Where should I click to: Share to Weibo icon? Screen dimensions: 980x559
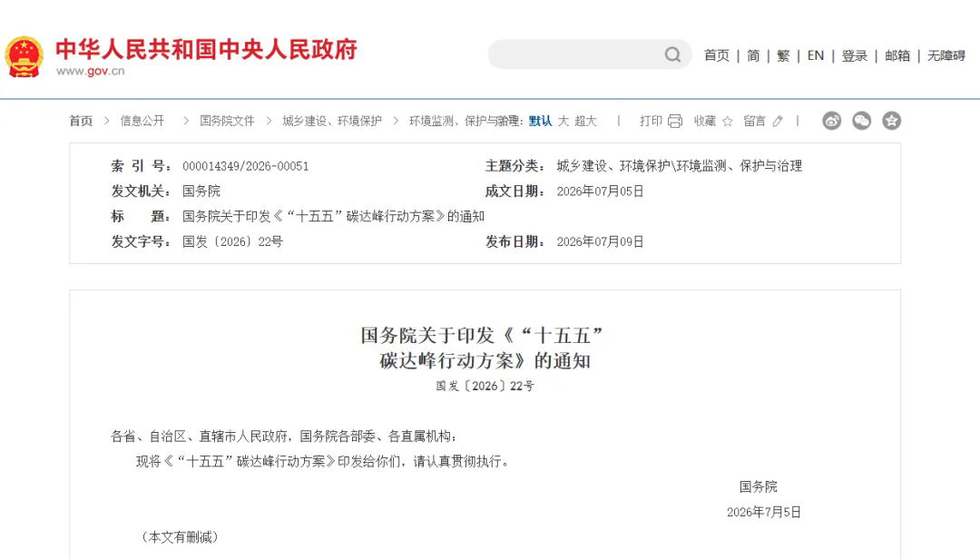tap(832, 121)
